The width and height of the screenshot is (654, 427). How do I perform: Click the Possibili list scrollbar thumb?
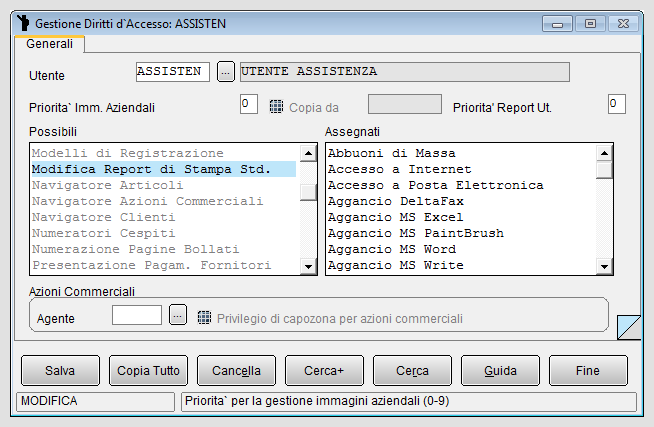pos(308,192)
